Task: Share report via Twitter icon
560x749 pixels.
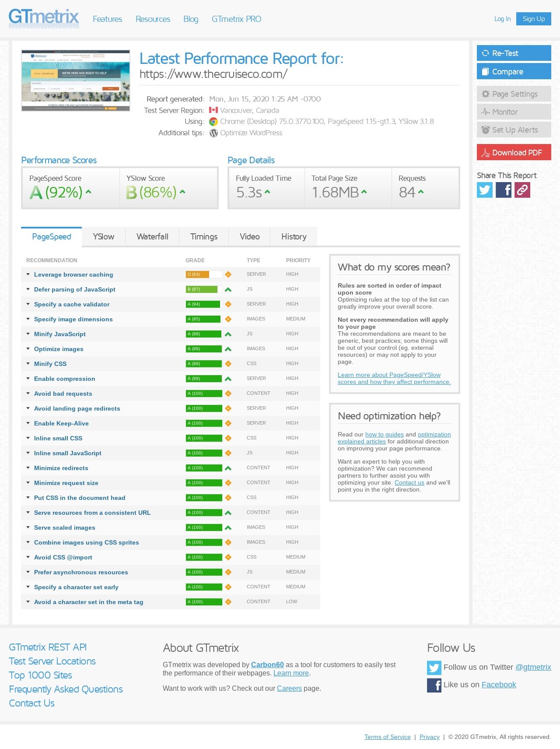Action: pos(485,190)
